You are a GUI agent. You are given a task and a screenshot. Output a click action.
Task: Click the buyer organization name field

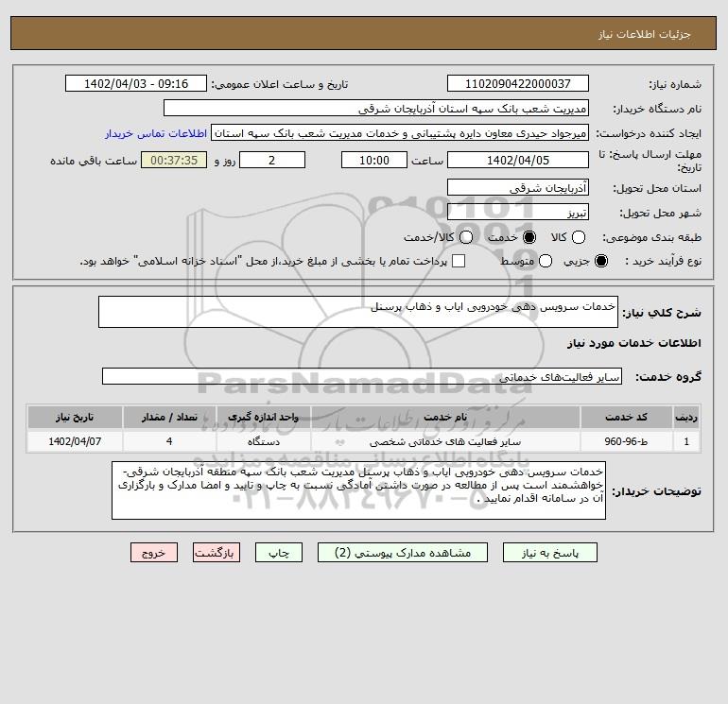pyautogui.click(x=376, y=109)
